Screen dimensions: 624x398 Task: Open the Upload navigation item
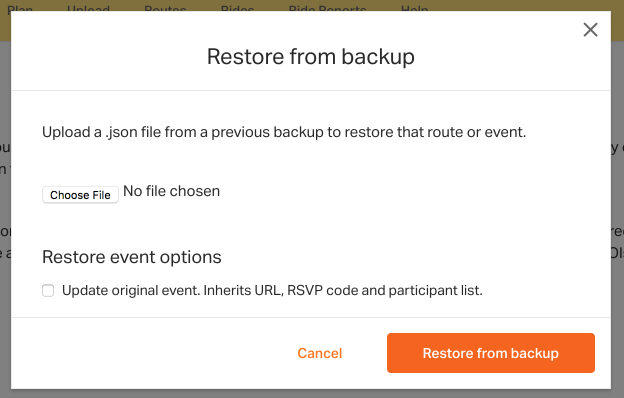[88, 8]
